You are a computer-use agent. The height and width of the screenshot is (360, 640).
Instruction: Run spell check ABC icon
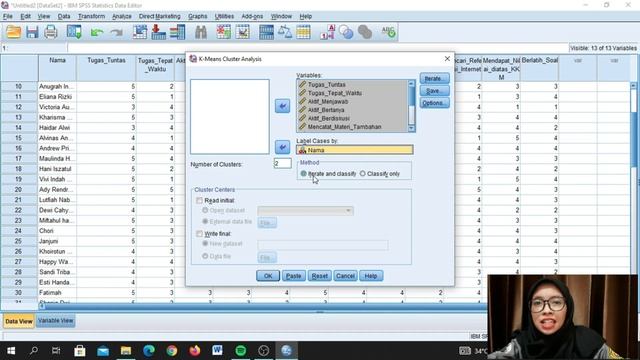[x=388, y=32]
